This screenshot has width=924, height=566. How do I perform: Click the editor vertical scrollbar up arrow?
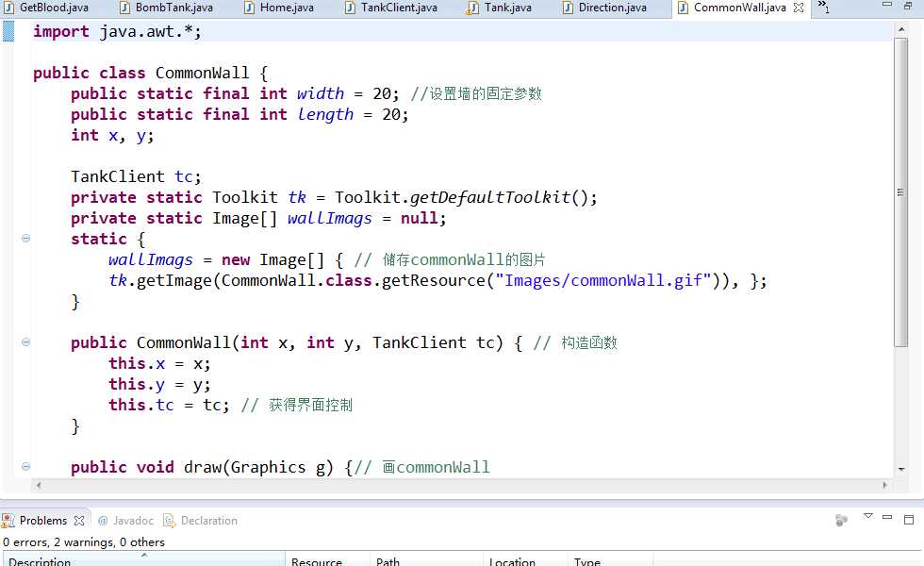pyautogui.click(x=901, y=29)
